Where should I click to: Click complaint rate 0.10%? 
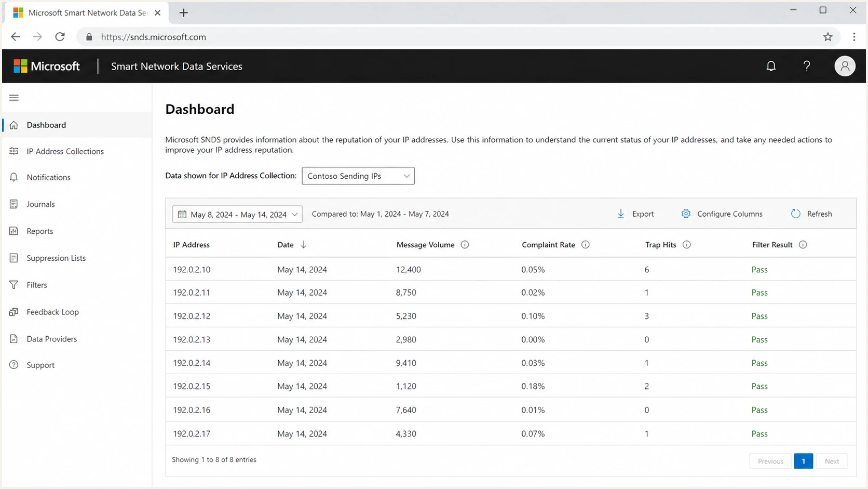point(533,316)
